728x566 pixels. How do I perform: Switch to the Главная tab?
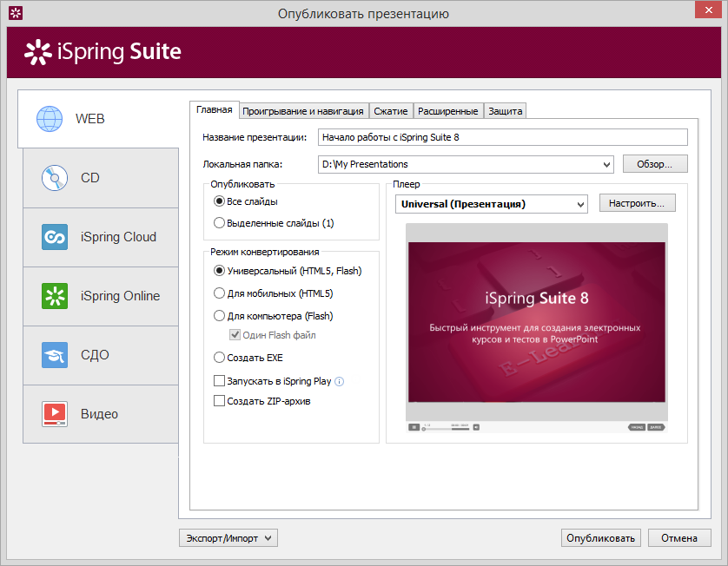214,109
